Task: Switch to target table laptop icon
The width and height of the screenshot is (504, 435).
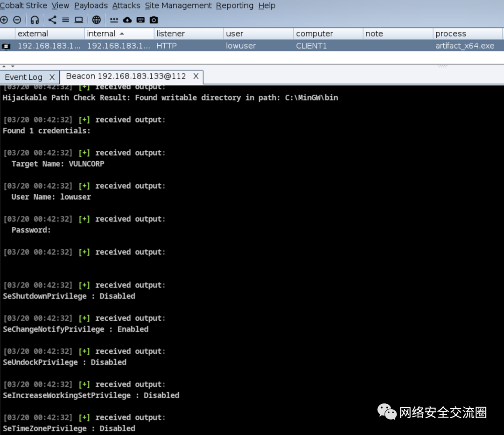Action: click(x=79, y=20)
